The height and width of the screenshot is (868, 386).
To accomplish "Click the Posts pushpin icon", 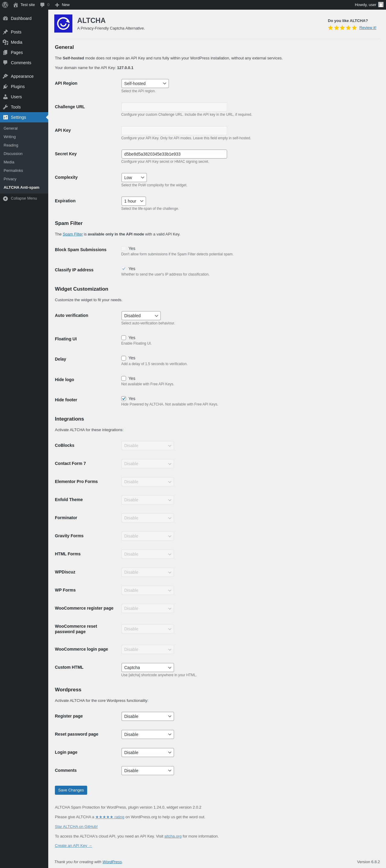I will [x=5, y=32].
